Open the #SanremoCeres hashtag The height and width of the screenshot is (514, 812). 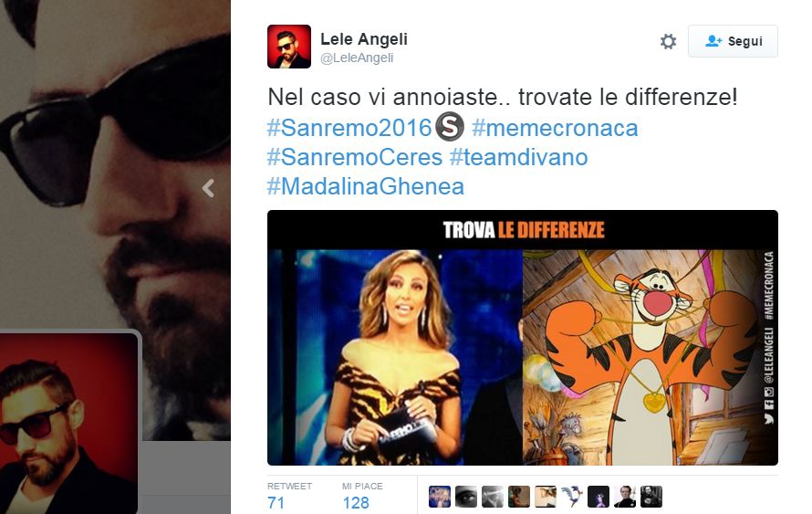(x=355, y=158)
